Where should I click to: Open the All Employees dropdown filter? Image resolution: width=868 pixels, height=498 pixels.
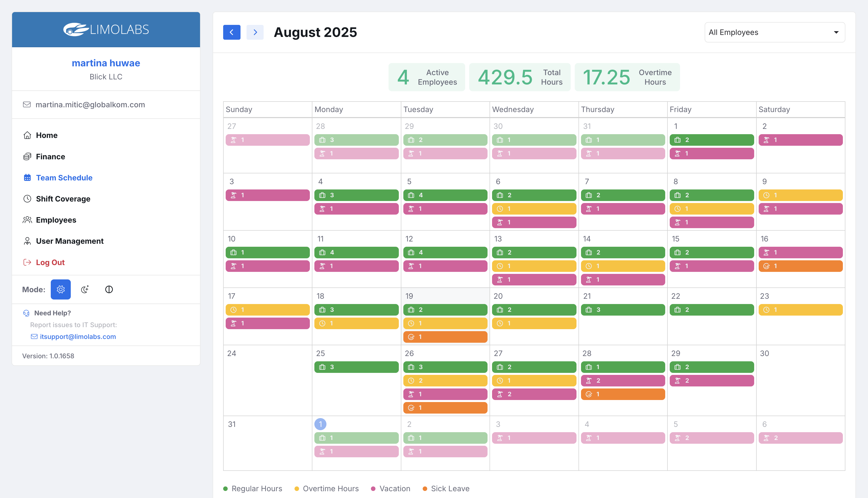(x=775, y=32)
